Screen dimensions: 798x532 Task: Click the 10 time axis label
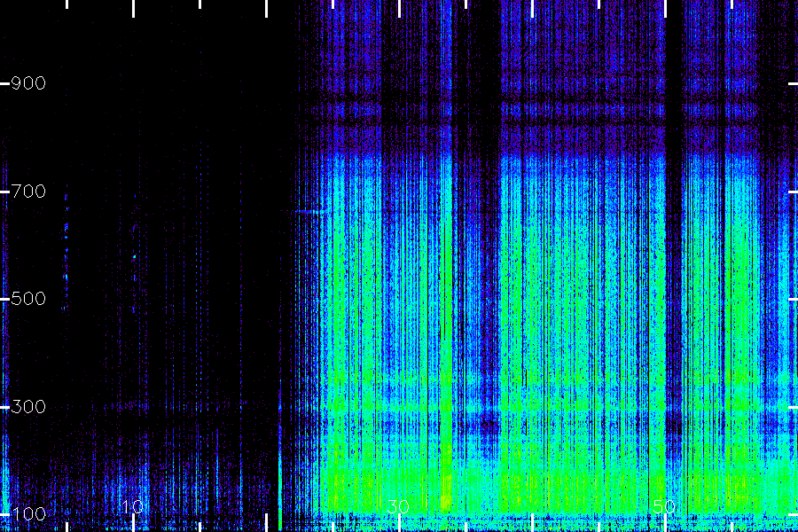click(132, 506)
